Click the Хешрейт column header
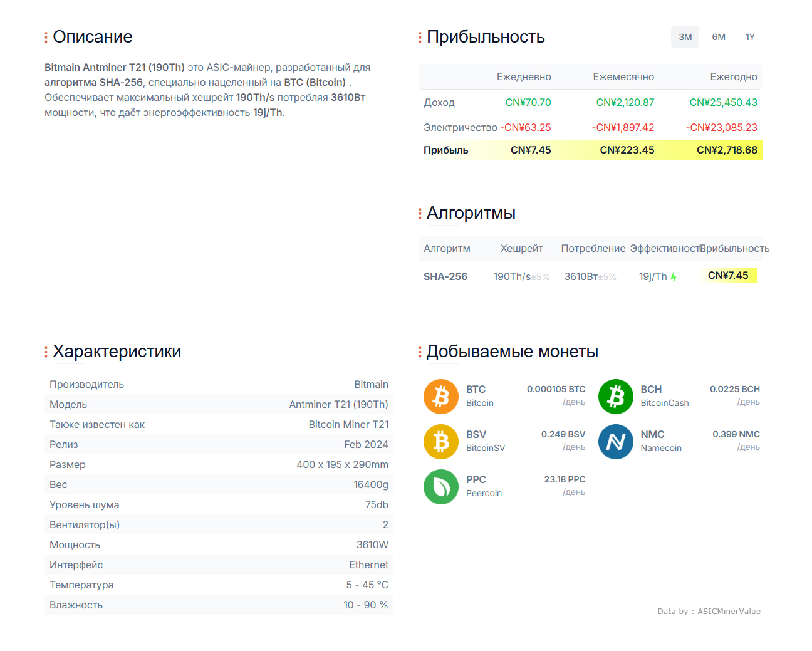This screenshot has height=651, width=812. coord(522,248)
